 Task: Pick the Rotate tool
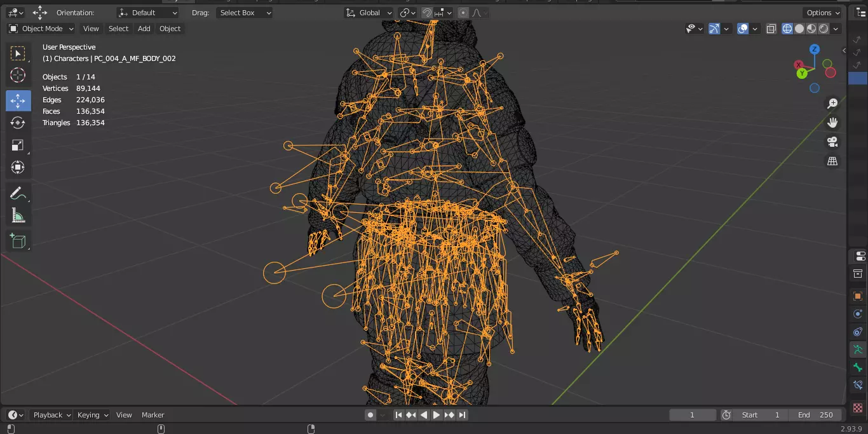pyautogui.click(x=18, y=123)
